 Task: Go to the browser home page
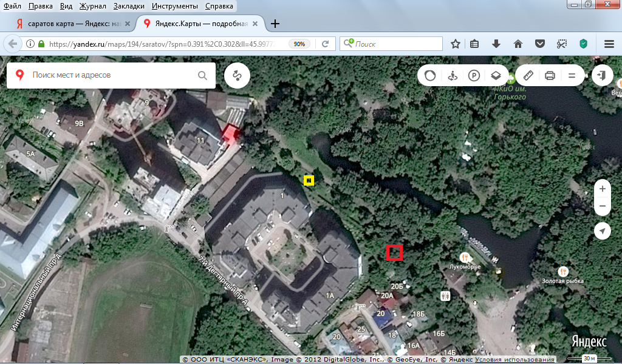pos(518,44)
